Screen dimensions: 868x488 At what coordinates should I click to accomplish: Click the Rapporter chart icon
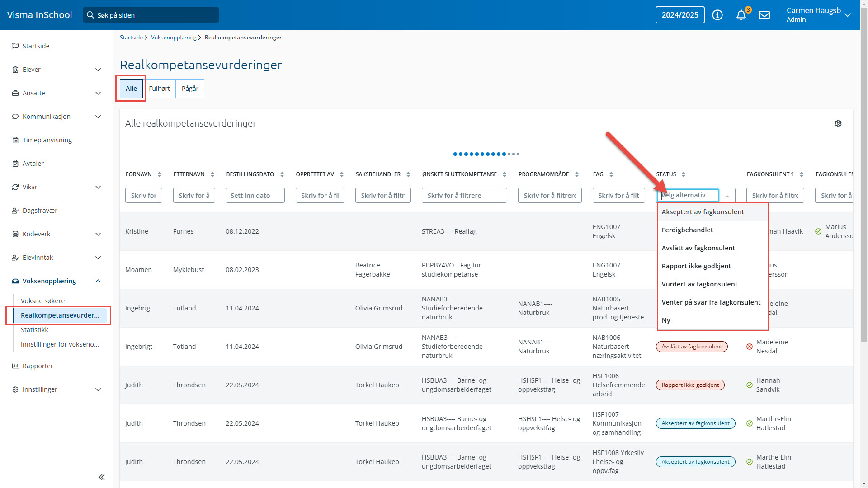click(15, 366)
